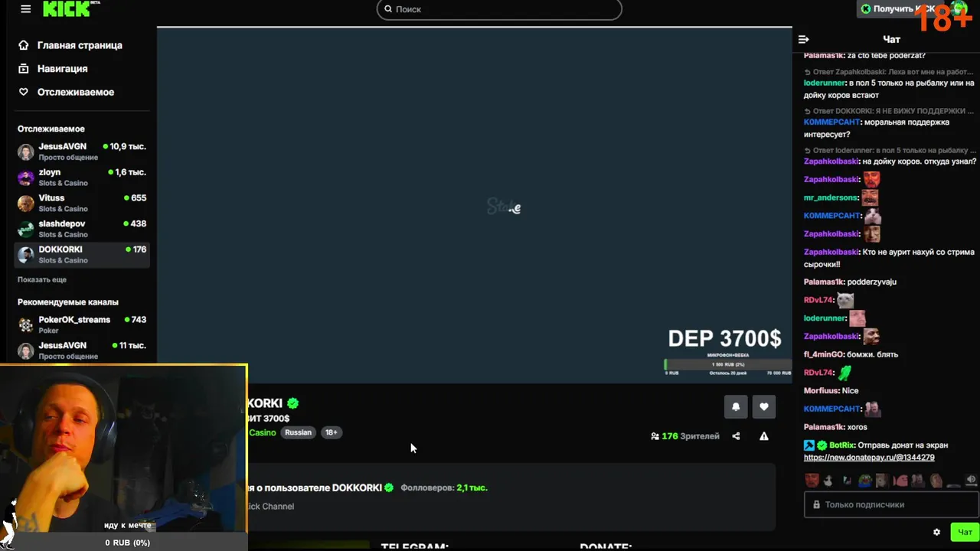Click mr_andersons username in chat
The height and width of the screenshot is (551, 980).
point(831,197)
